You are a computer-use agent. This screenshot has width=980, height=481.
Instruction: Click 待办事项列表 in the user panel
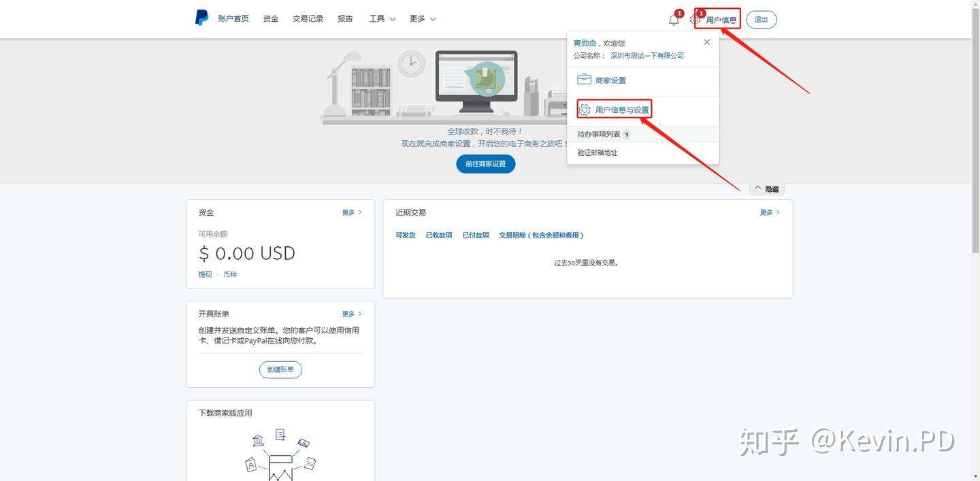[x=600, y=134]
